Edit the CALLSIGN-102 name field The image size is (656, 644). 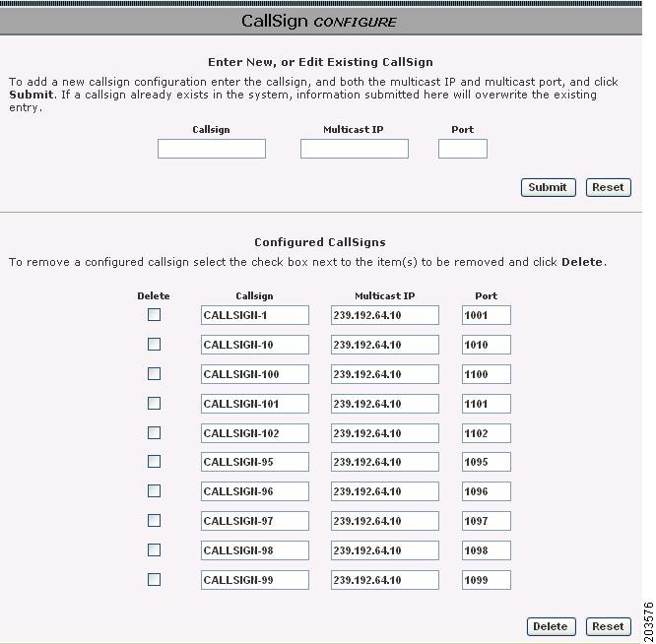[x=255, y=433]
